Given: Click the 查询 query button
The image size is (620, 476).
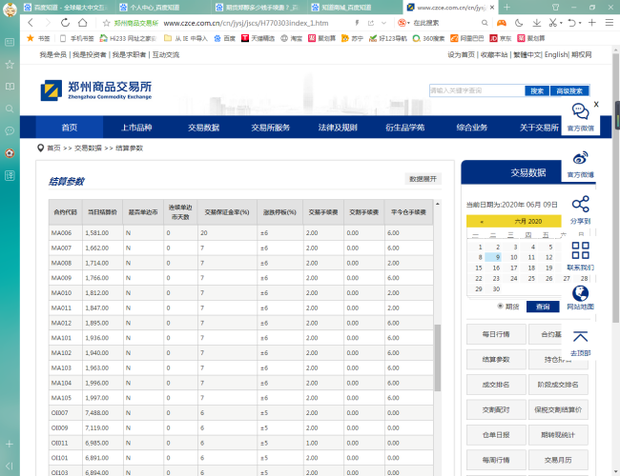Looking at the screenshot, I should [542, 307].
